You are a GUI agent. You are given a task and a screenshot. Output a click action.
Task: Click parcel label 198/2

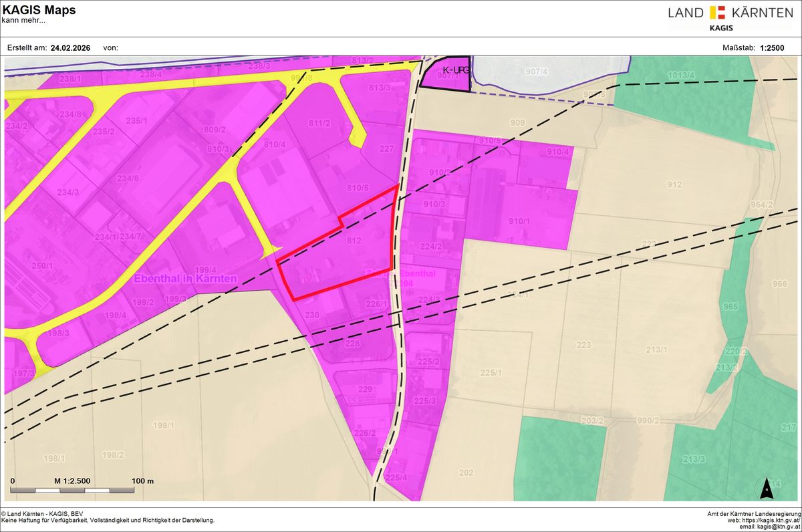[112, 455]
